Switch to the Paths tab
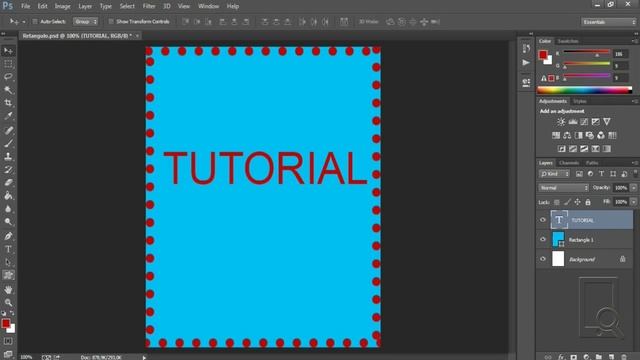The width and height of the screenshot is (640, 360). click(592, 163)
